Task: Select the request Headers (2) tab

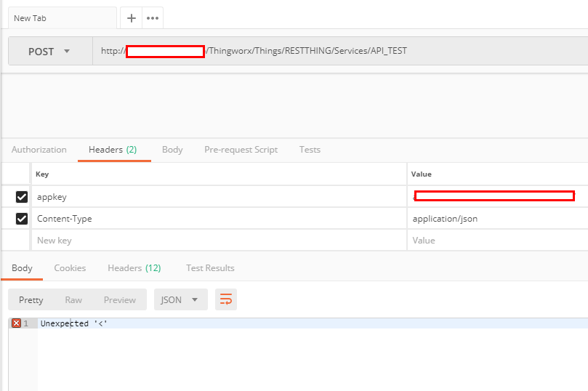Action: (x=113, y=150)
